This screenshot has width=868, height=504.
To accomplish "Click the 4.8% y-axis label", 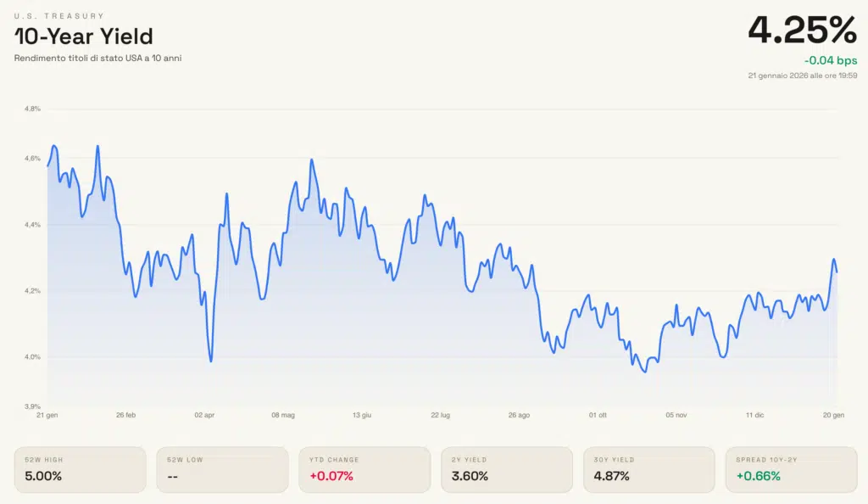I will click(32, 109).
